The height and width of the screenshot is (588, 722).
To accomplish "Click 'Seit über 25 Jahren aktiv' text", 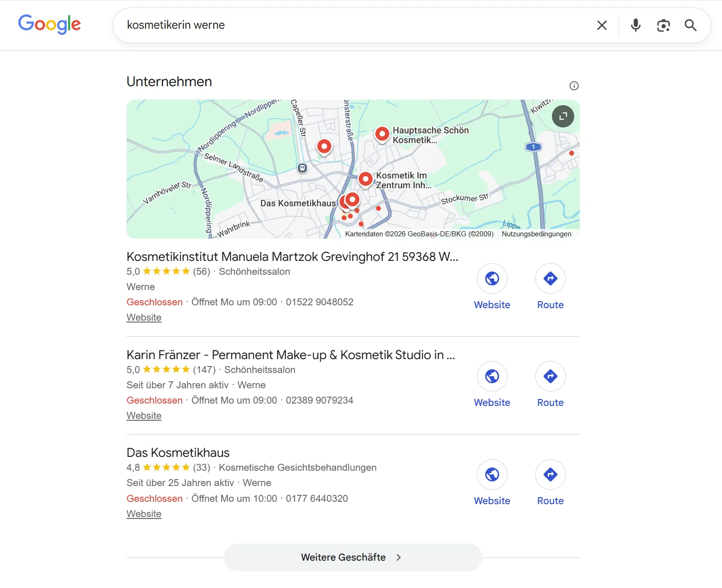I will click(180, 483).
